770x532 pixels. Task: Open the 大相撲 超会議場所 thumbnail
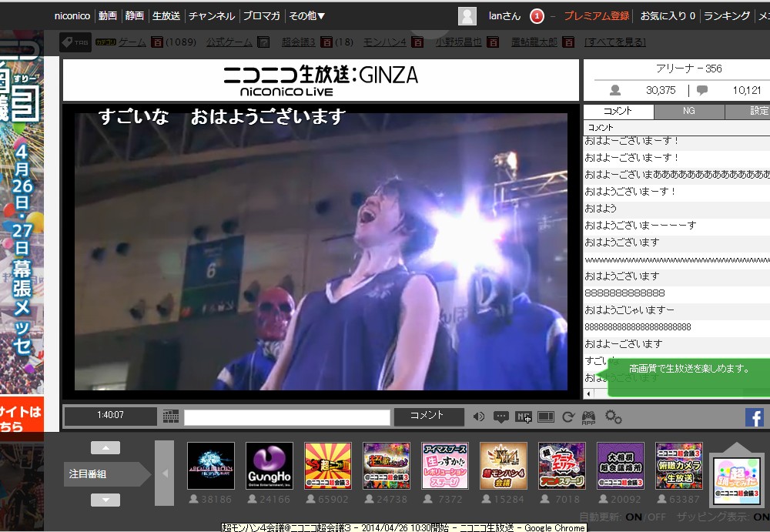(x=620, y=466)
